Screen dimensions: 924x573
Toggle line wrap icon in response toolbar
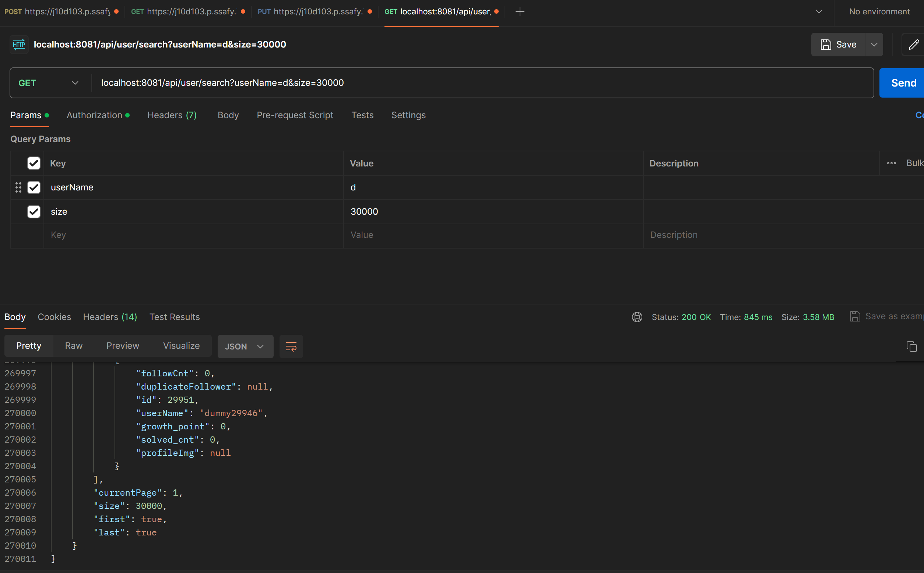click(x=291, y=347)
